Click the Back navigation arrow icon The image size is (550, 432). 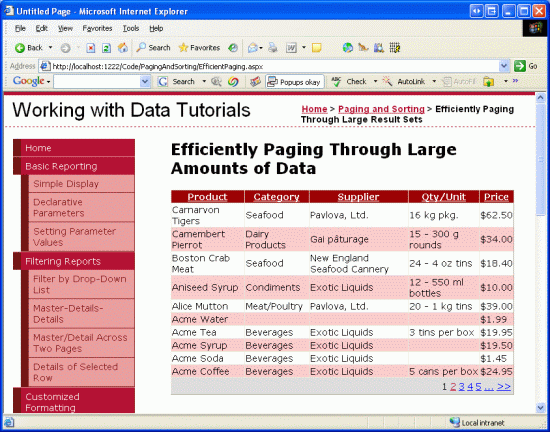click(x=20, y=48)
